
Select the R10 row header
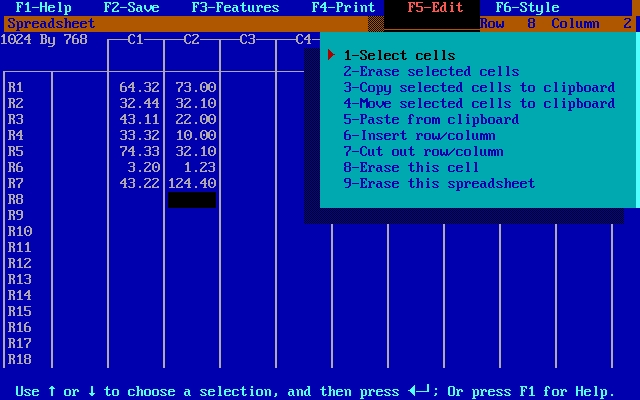coord(19,232)
